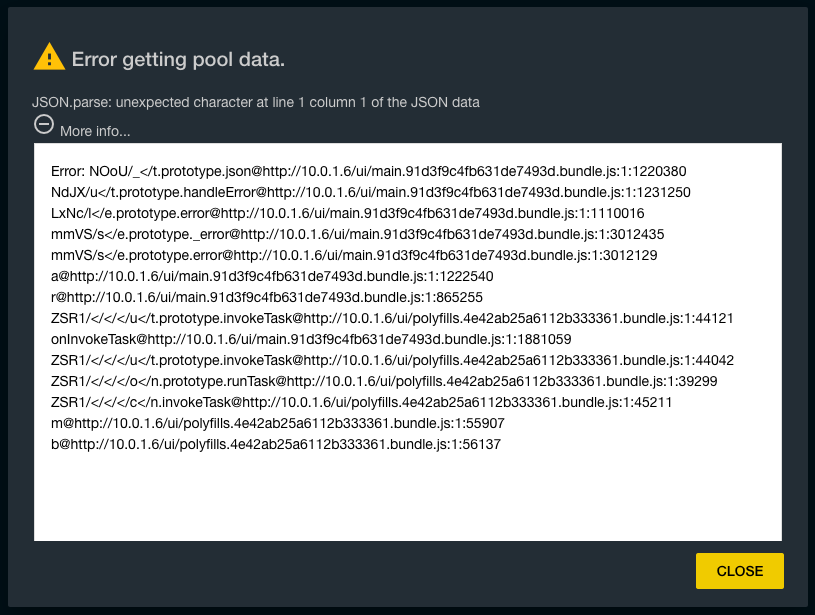Click the yellow warning triangle icon
The width and height of the screenshot is (815, 615).
[49, 57]
